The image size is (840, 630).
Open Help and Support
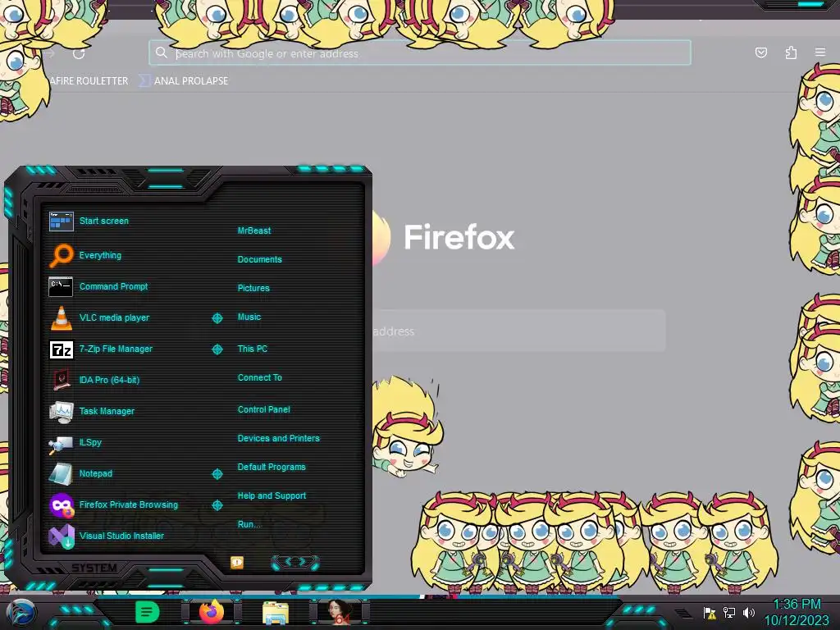click(272, 496)
